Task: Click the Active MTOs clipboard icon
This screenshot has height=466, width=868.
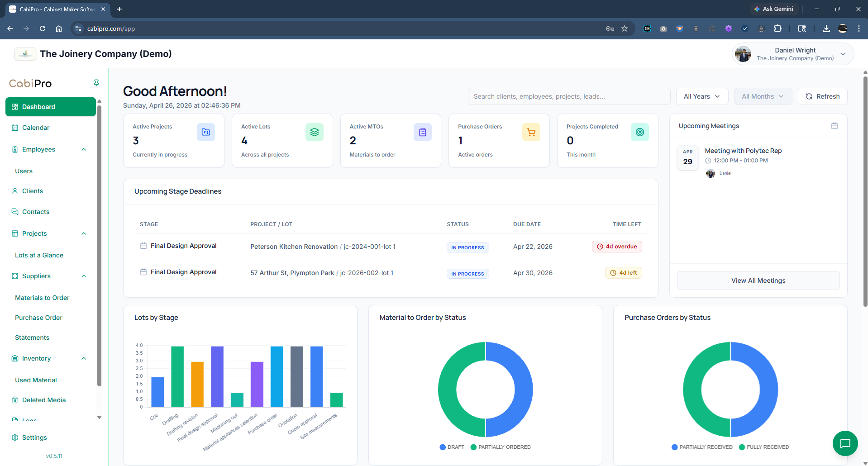Action: pos(423,132)
